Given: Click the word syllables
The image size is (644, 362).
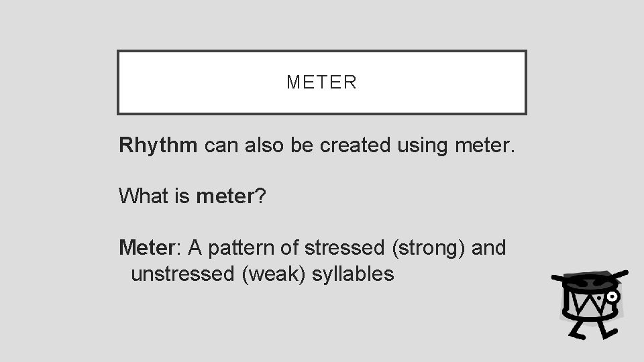Looking at the screenshot, I should pos(353,275).
